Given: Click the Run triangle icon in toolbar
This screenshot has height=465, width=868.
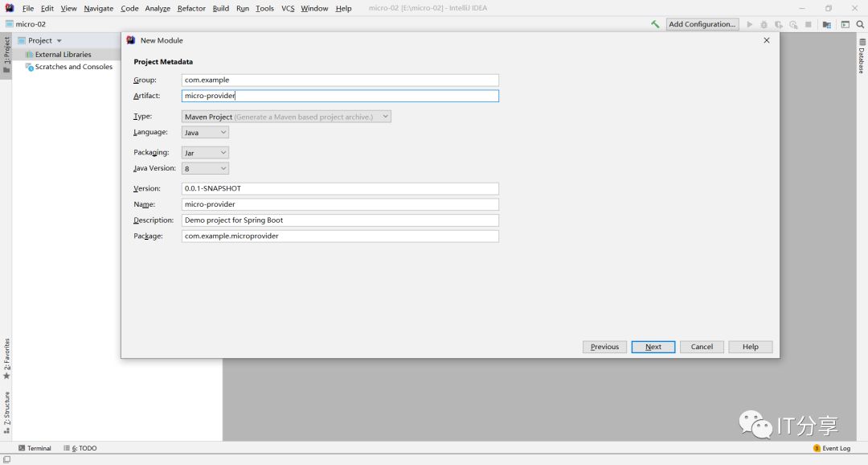Looking at the screenshot, I should point(750,24).
